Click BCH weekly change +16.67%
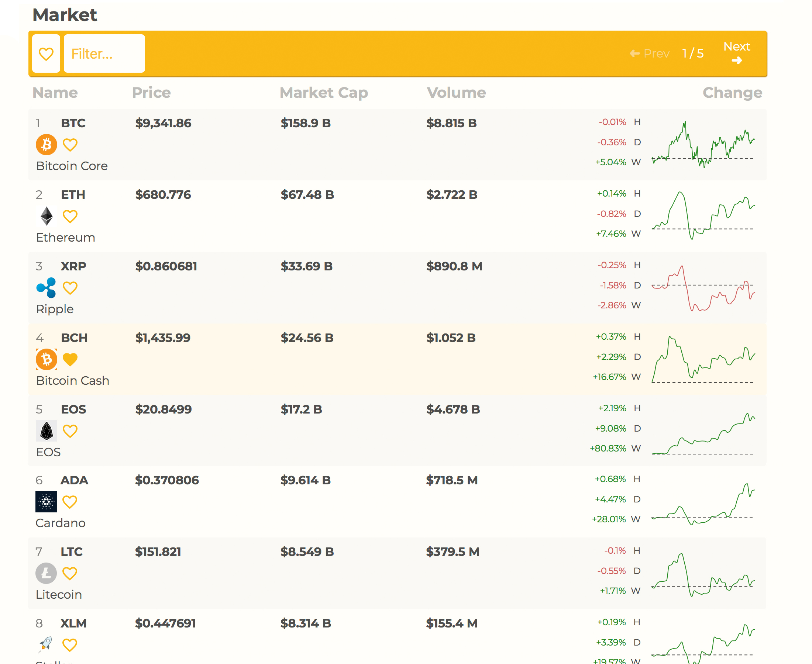The width and height of the screenshot is (812, 664). click(x=609, y=377)
